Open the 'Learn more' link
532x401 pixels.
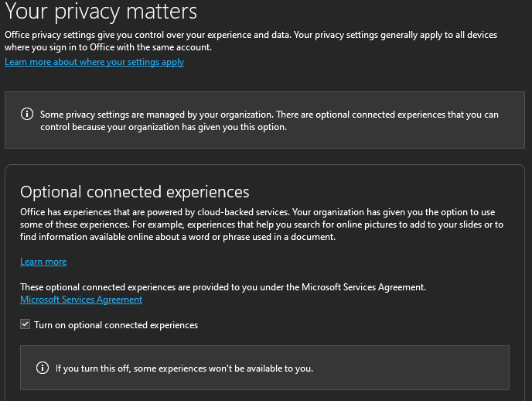tap(43, 262)
